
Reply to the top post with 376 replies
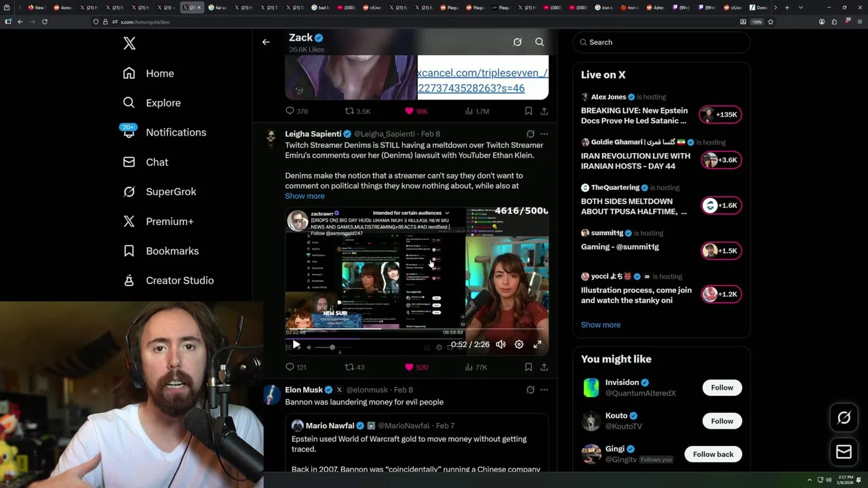tap(297, 111)
